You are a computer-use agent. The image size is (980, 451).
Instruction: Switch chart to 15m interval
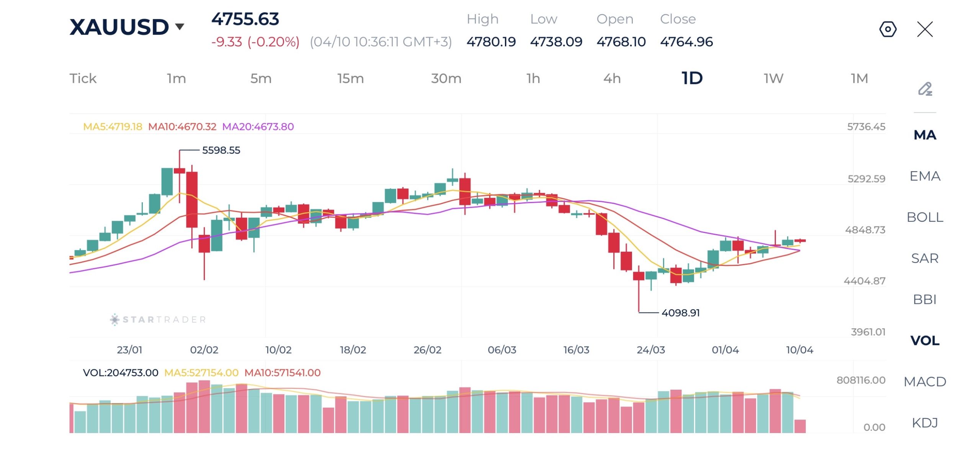point(350,79)
